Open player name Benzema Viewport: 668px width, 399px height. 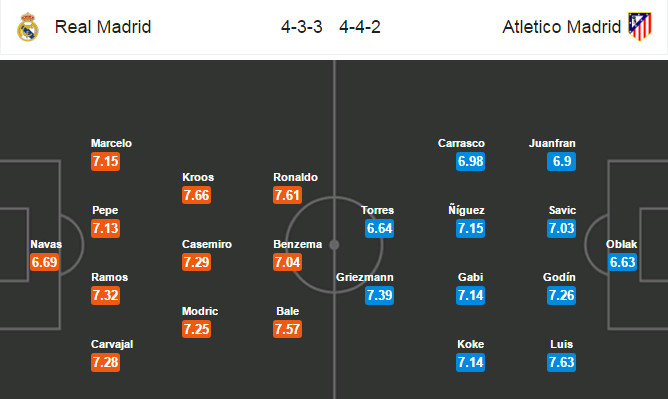[297, 244]
